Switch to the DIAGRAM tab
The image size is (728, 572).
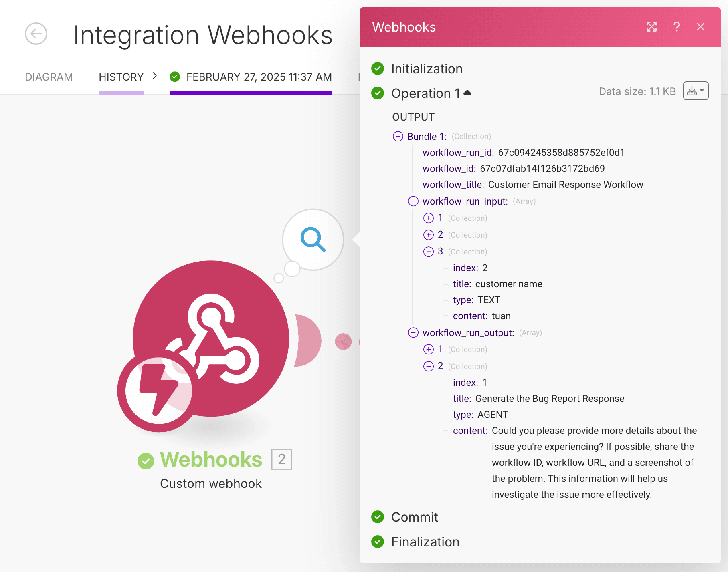click(49, 77)
